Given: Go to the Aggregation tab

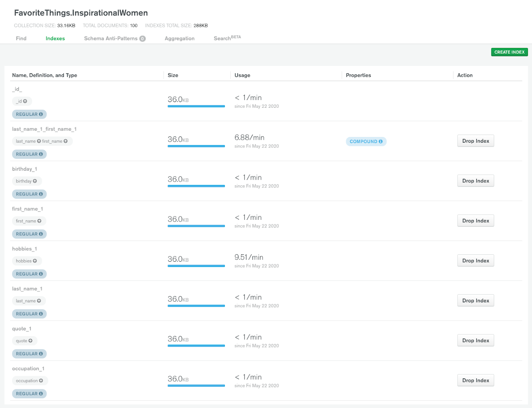Looking at the screenshot, I should (179, 39).
